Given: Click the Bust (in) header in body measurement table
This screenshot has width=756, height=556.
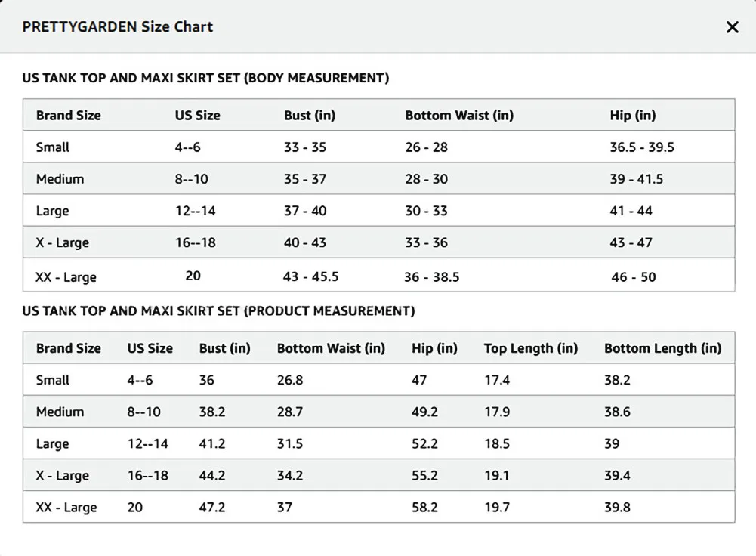Looking at the screenshot, I should 310,116.
